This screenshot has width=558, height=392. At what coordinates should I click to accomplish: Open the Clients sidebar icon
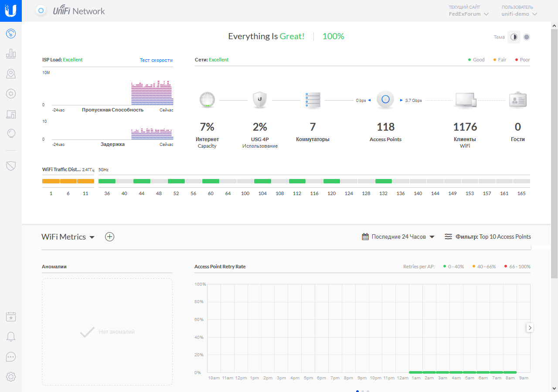click(x=11, y=114)
